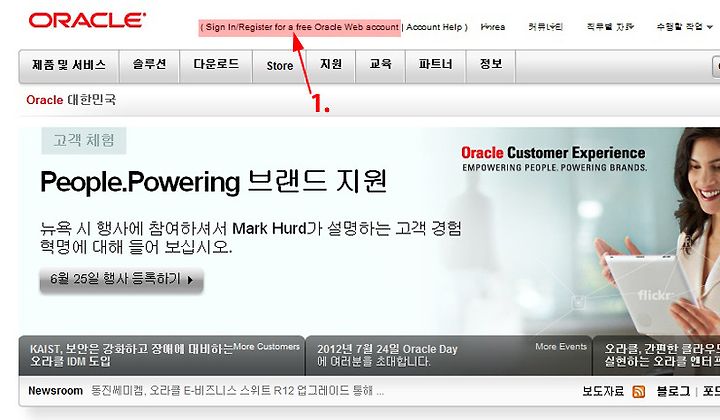Image resolution: width=720 pixels, height=420 pixels.
Task: Click the People.Powering 브랜드 지원 headline
Action: tap(214, 182)
